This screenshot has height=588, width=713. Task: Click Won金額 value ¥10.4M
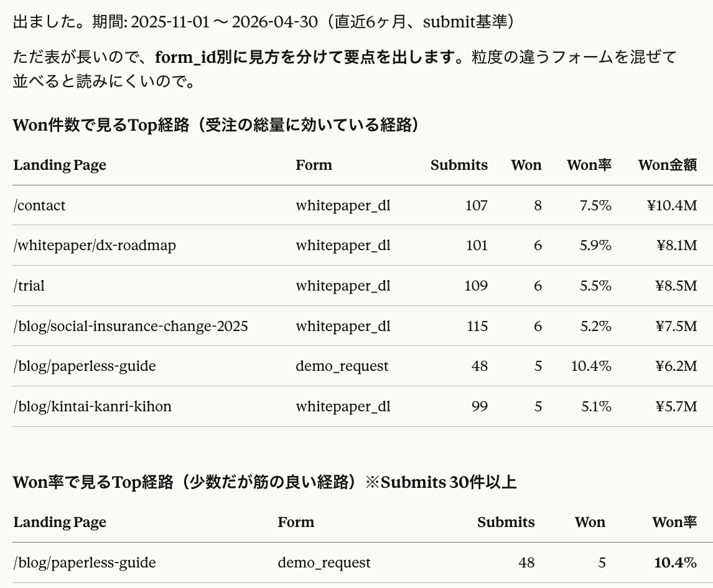[x=671, y=205]
